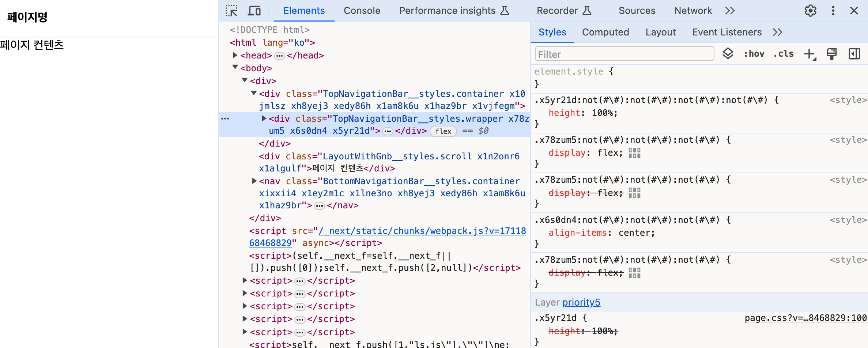Click the align-items: center declaration
The image size is (868, 348).
(x=601, y=233)
